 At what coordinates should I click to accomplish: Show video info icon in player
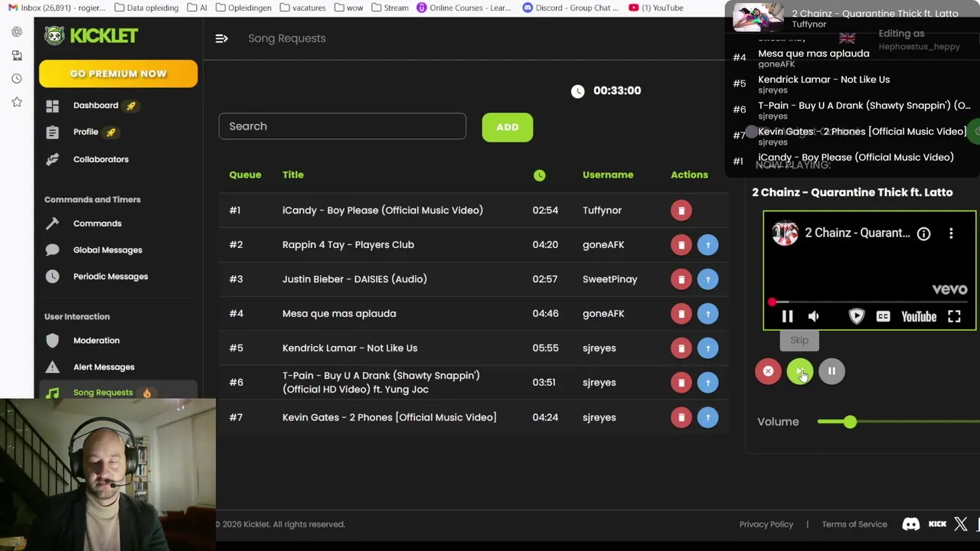tap(923, 233)
